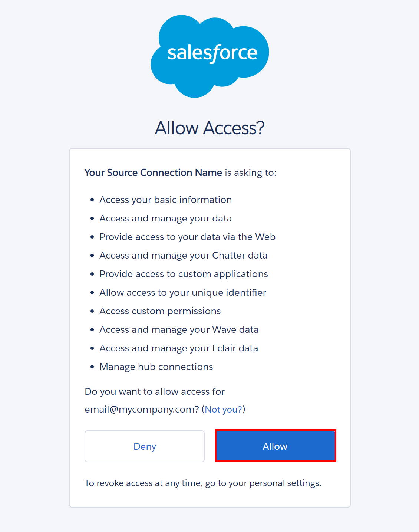Click the "Allow Access?" heading
Screen dimensions: 419x532
209,128
